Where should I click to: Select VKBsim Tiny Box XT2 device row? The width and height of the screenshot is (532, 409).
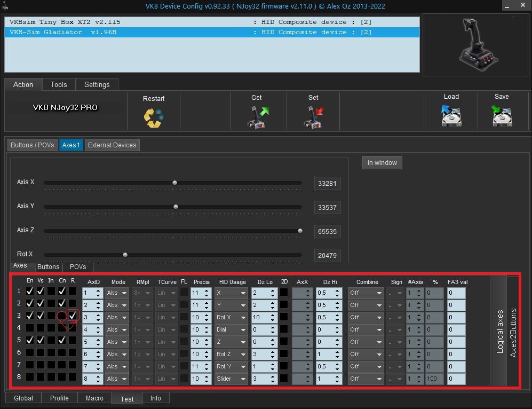pyautogui.click(x=212, y=22)
